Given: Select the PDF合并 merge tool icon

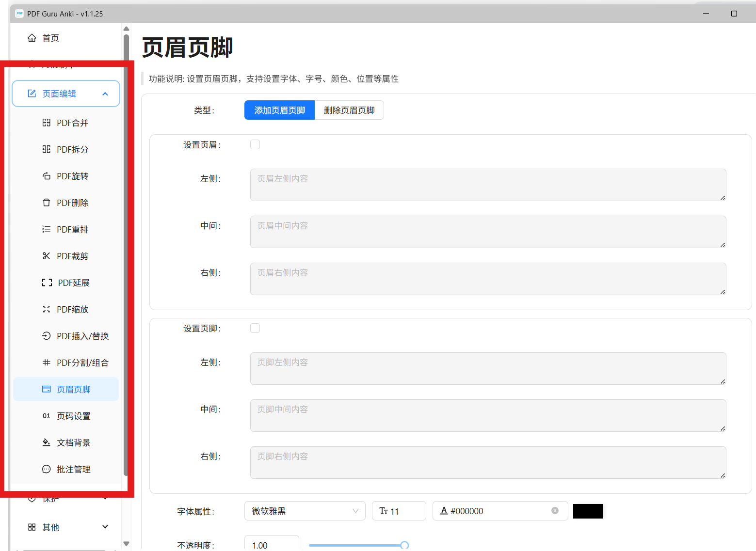Looking at the screenshot, I should [46, 123].
